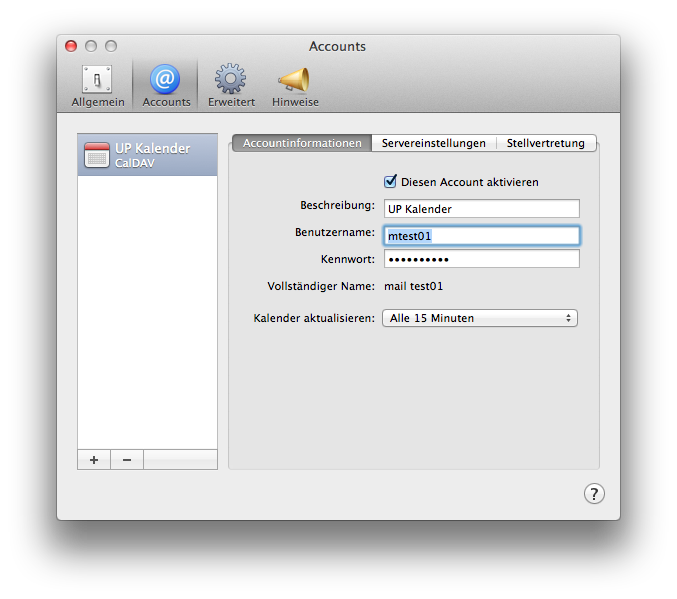This screenshot has width=677, height=599.
Task: Open the Allgemein preferences pane
Action: coord(98,86)
